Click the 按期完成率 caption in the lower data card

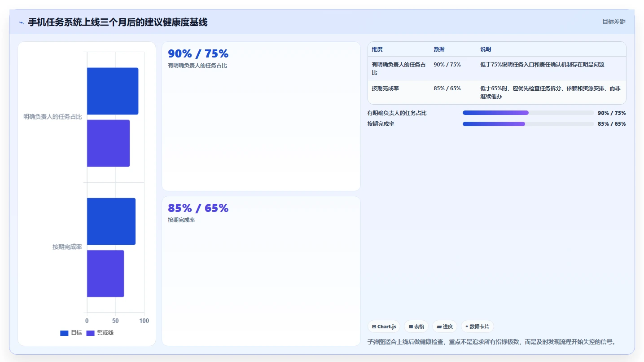pyautogui.click(x=181, y=220)
